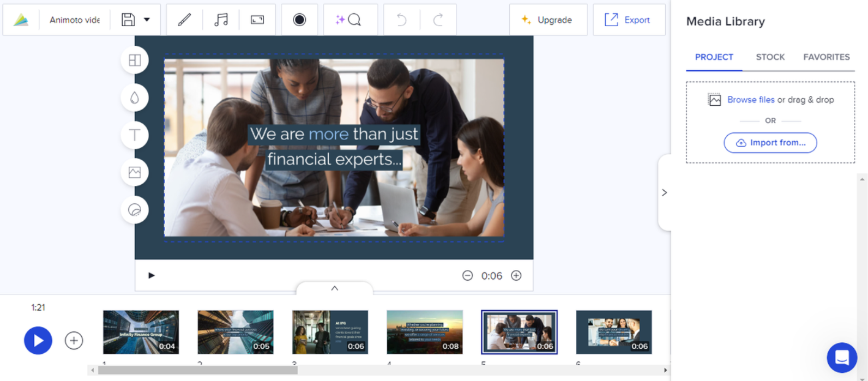This screenshot has width=868, height=381.
Task: Open the design pencil tool
Action: point(185,20)
